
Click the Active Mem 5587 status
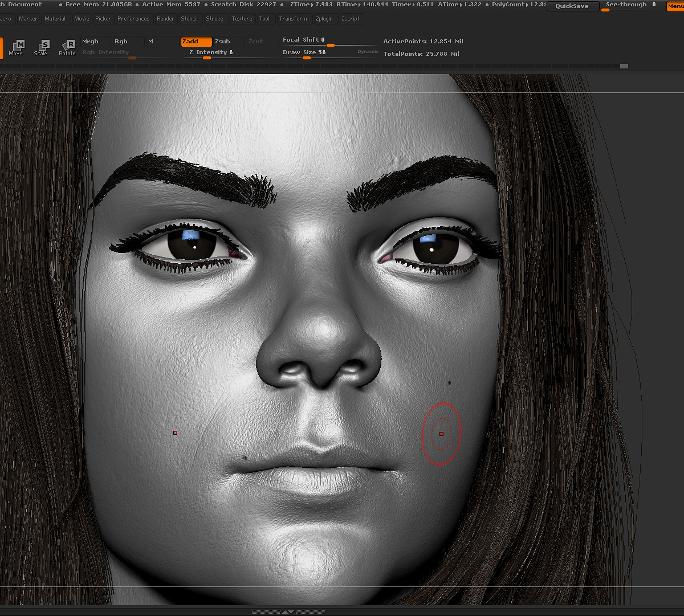(x=172, y=5)
